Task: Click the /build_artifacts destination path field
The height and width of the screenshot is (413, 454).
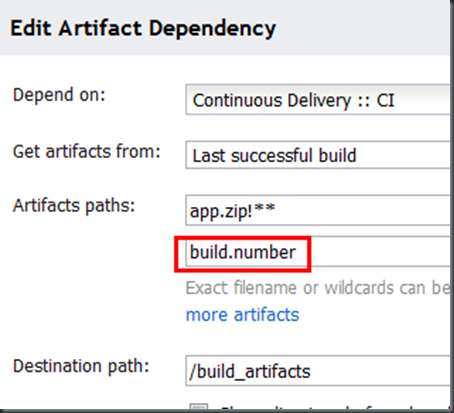Action: [318, 371]
